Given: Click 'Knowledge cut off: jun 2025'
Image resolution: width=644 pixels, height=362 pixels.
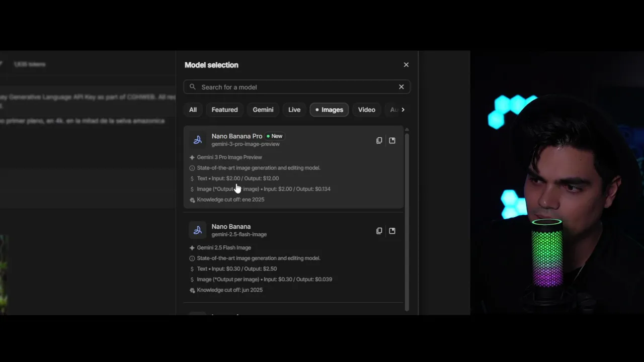Looking at the screenshot, I should click(x=230, y=290).
